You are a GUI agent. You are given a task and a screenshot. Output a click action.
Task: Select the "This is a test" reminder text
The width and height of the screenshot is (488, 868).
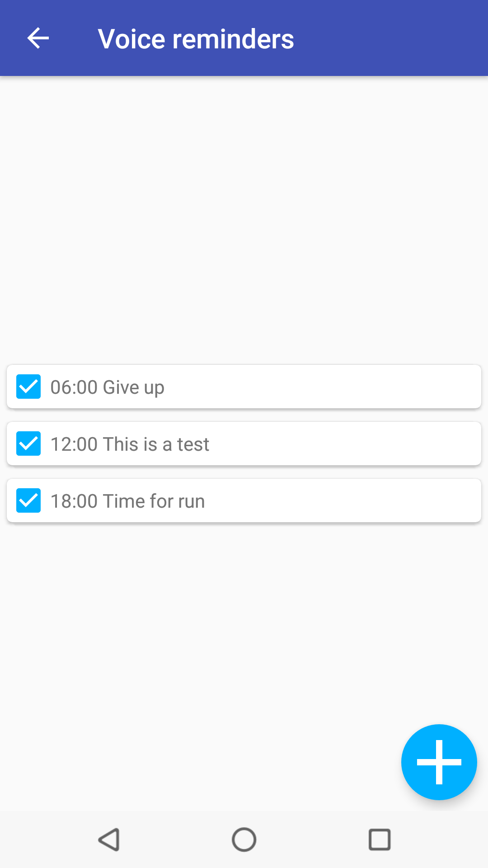(156, 444)
